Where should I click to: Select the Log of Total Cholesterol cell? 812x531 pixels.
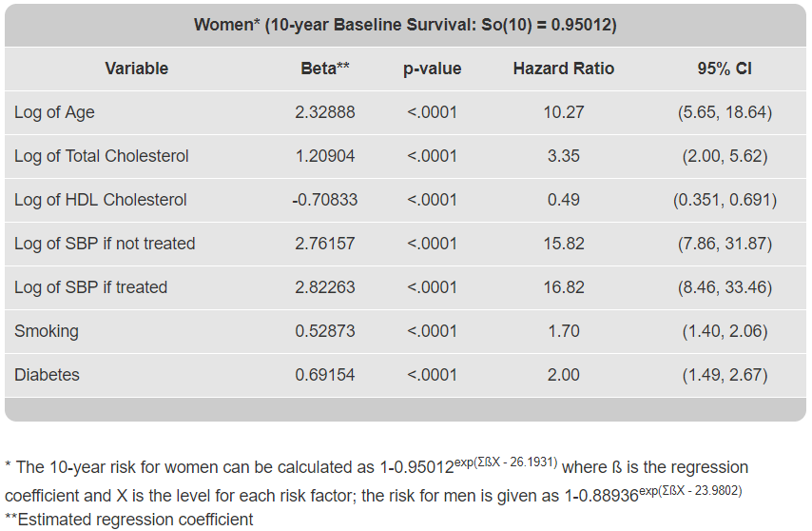pyautogui.click(x=102, y=156)
